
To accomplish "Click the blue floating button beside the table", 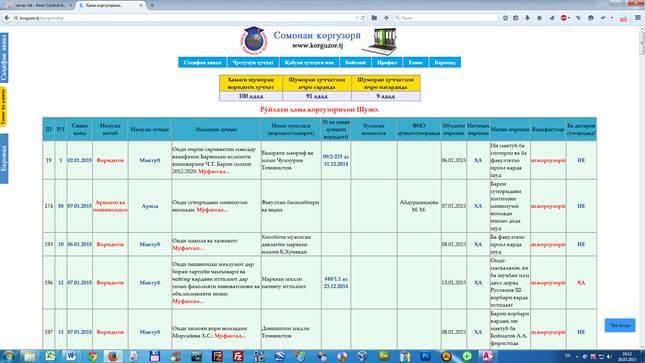I will 620,325.
